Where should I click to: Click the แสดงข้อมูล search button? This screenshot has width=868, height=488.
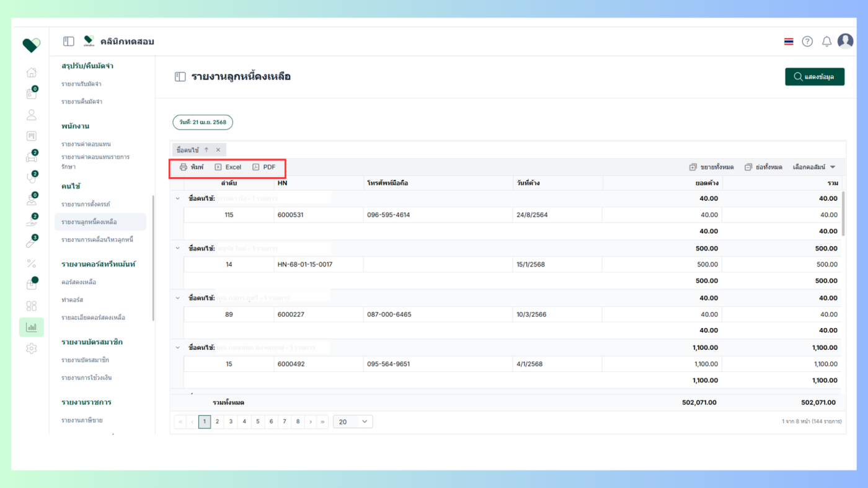(x=815, y=77)
